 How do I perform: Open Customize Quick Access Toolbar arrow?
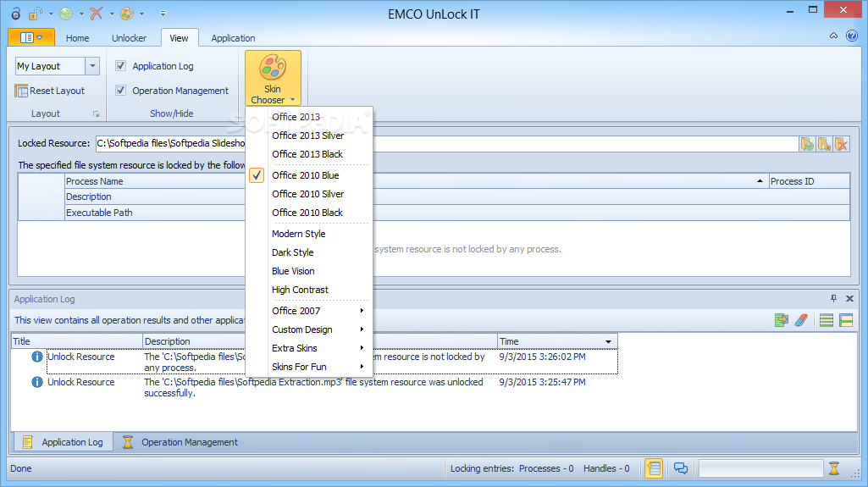[x=163, y=14]
